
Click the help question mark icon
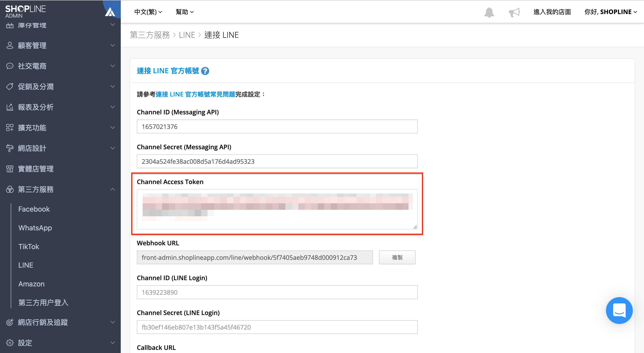click(205, 71)
